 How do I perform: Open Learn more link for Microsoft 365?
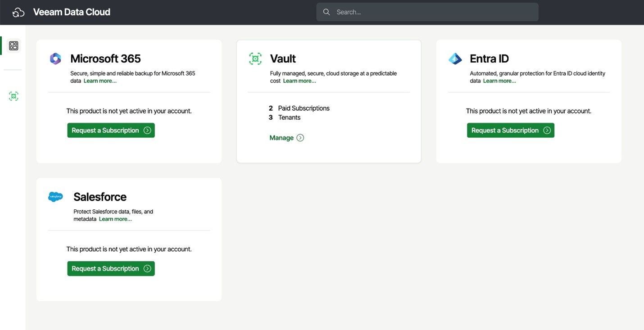point(100,81)
